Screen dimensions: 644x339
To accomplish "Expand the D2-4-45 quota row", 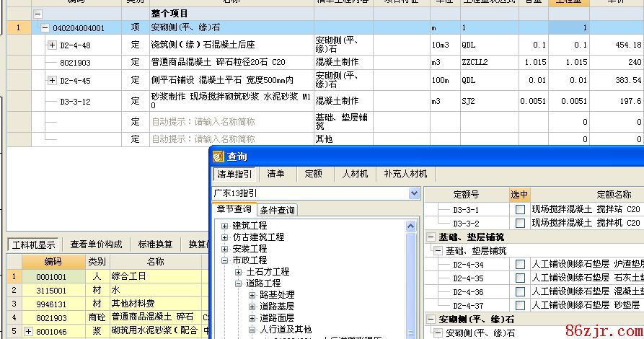I will (x=52, y=80).
